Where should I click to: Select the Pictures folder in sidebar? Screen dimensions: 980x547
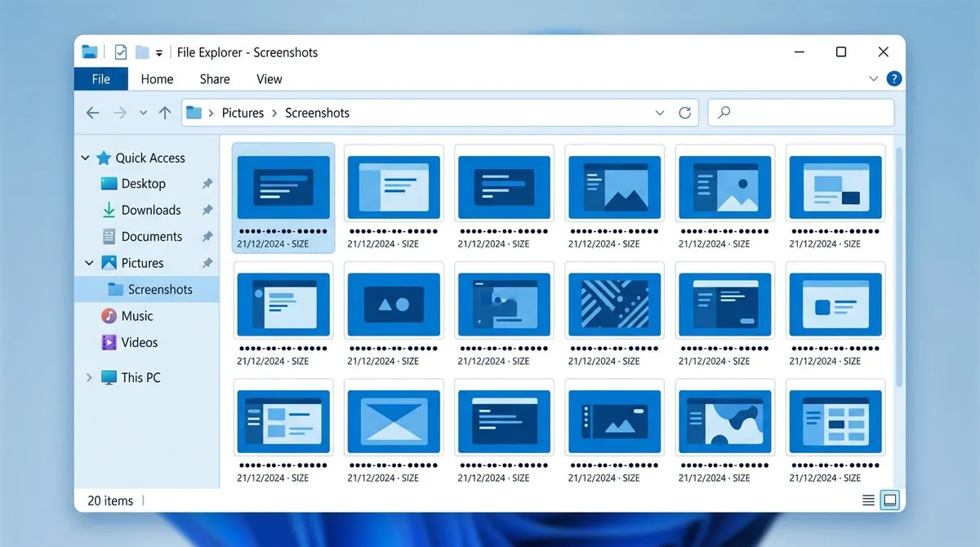click(142, 263)
